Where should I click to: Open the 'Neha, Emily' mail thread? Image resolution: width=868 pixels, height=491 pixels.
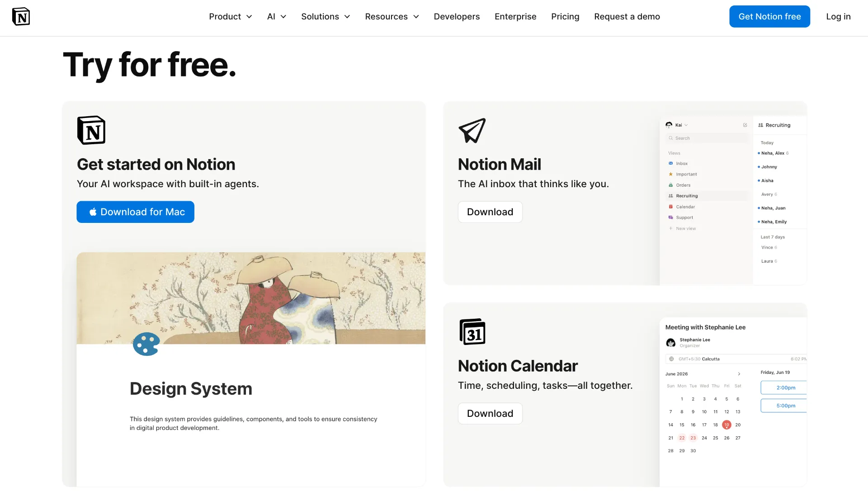click(x=773, y=222)
